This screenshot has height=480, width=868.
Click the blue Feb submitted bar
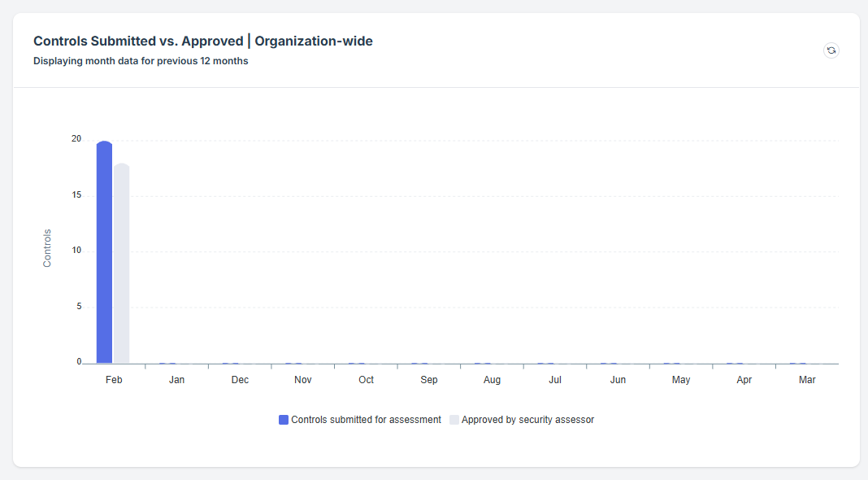pos(104,252)
